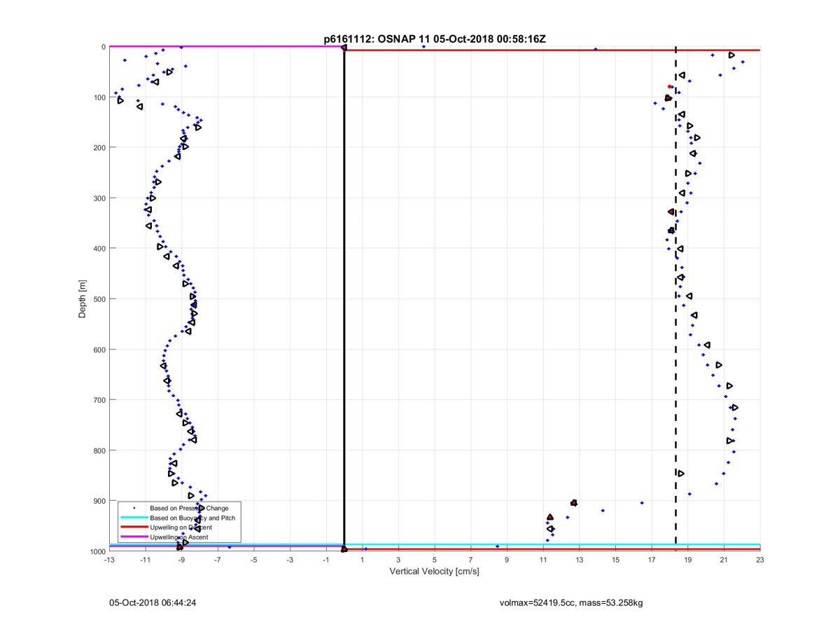840x620 pixels.
Task: Click the blue dot legend marker
Action: [x=134, y=508]
